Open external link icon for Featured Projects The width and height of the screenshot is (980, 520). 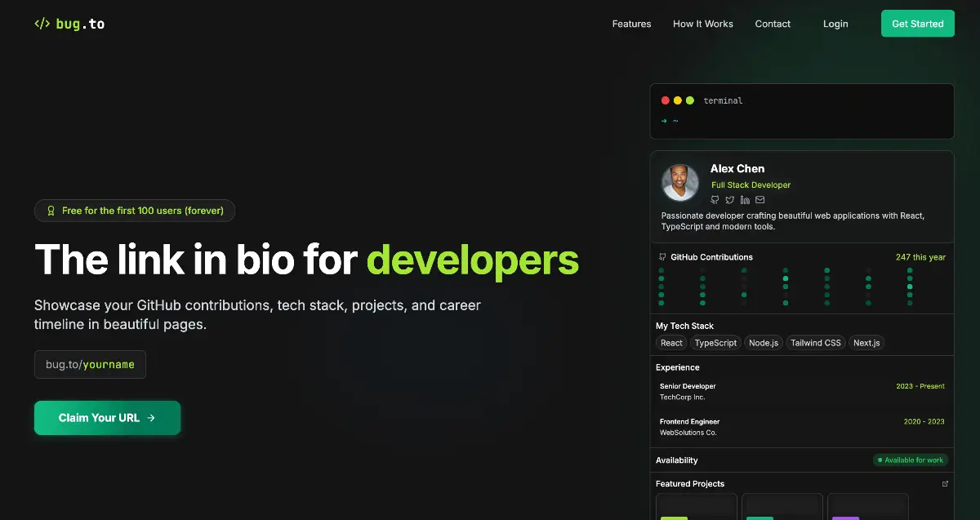[x=945, y=483]
